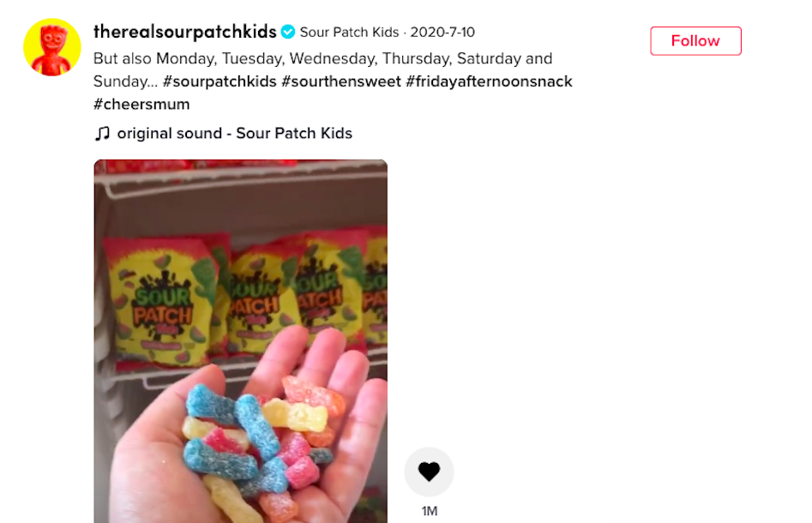This screenshot has width=812, height=523.
Task: Play the Sour Patch Kids video
Action: point(241,341)
